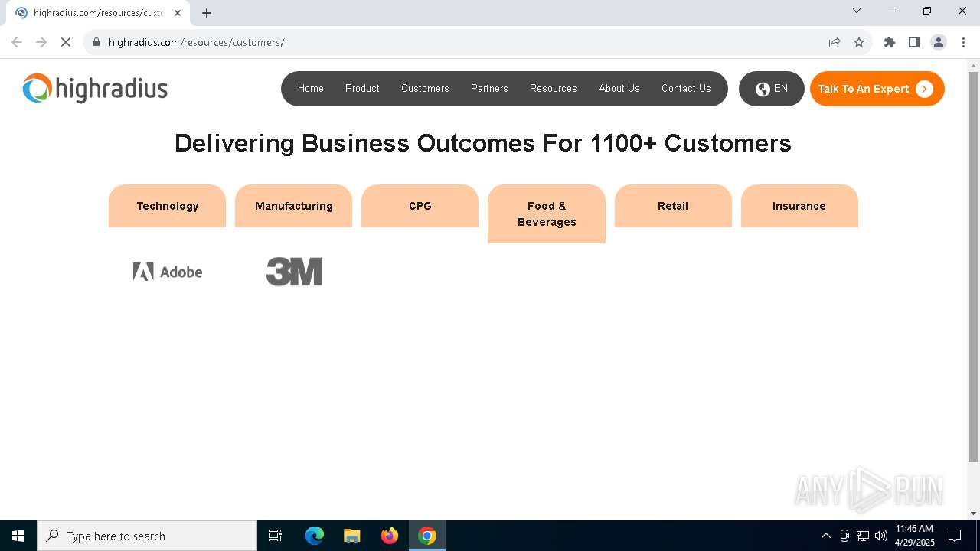
Task: Open the Chrome profile avatar
Action: [x=939, y=42]
